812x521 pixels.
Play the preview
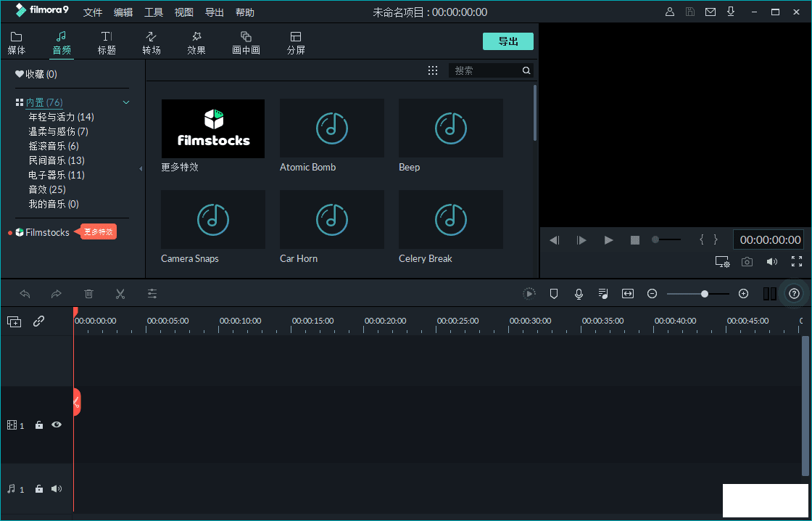pos(608,240)
